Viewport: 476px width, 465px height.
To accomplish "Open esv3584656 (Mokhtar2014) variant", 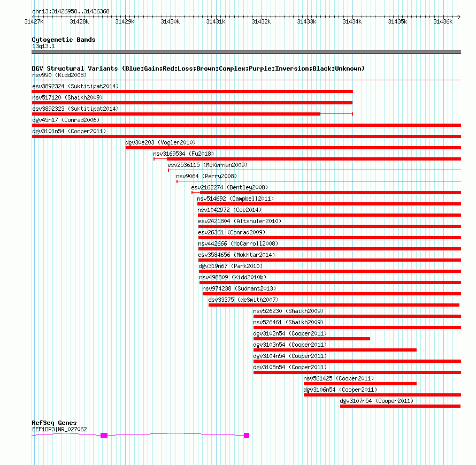I will pyautogui.click(x=236, y=255).
